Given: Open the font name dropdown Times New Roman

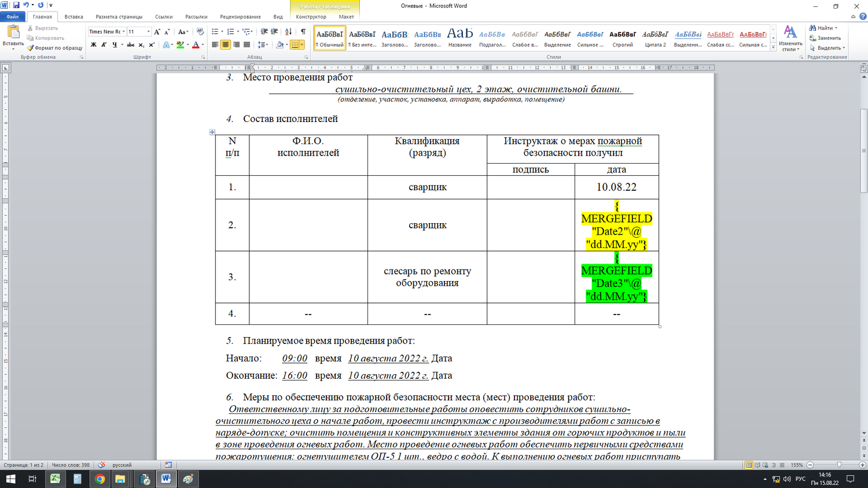Looking at the screenshot, I should [123, 32].
